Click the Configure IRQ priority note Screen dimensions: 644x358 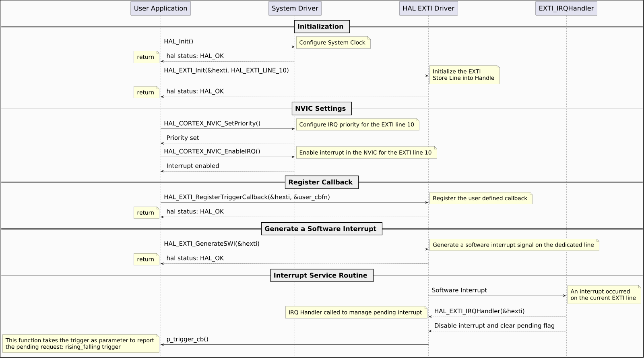coord(357,125)
